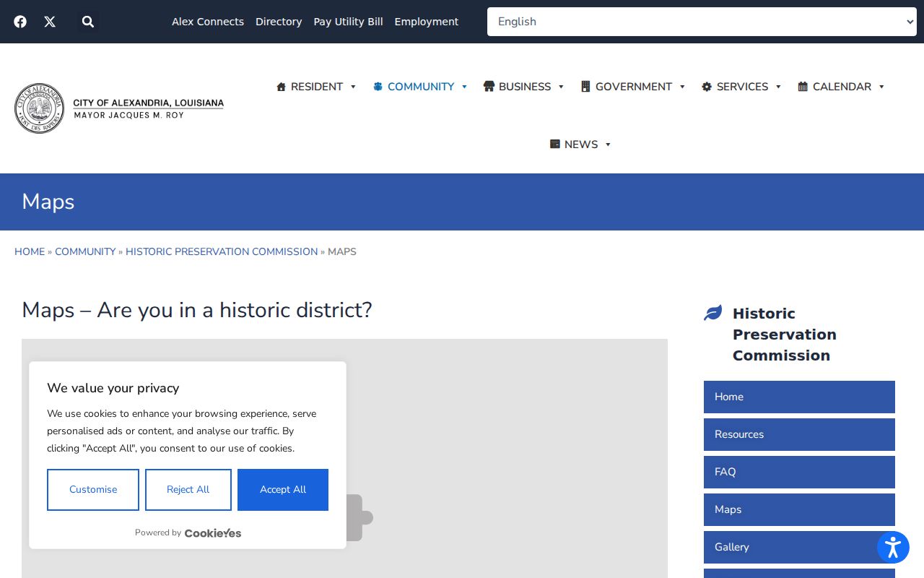Viewport: 924px width, 578px height.
Task: Open the Alex Connects link
Action: point(208,22)
